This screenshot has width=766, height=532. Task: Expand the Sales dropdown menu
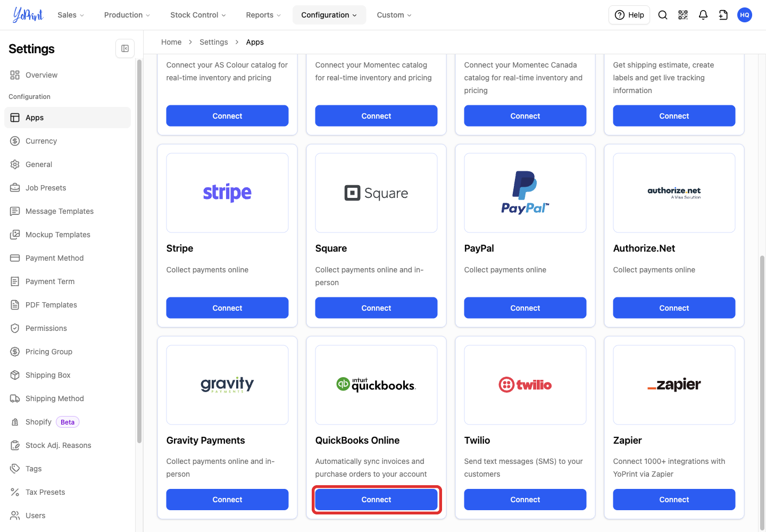pyautogui.click(x=71, y=15)
